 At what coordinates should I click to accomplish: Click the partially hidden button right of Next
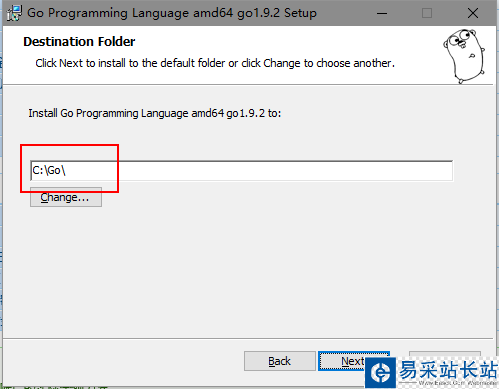(x=445, y=354)
